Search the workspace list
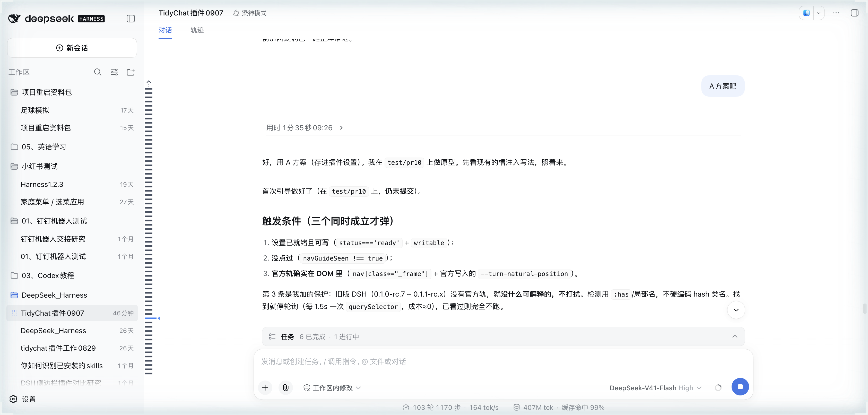The width and height of the screenshot is (868, 415). [x=98, y=72]
